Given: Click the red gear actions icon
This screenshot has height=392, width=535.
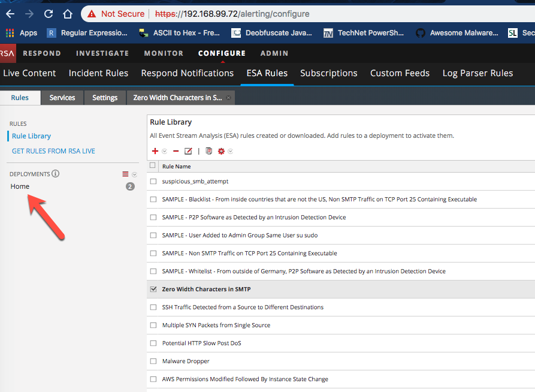Looking at the screenshot, I should (x=221, y=151).
